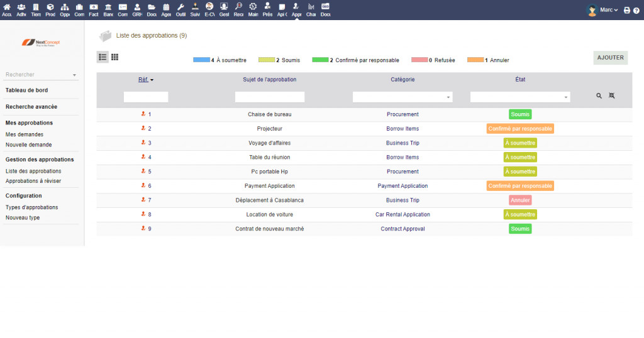The width and height of the screenshot is (644, 338).
Task: Open the Catégorie filter dropdown
Action: [x=402, y=97]
